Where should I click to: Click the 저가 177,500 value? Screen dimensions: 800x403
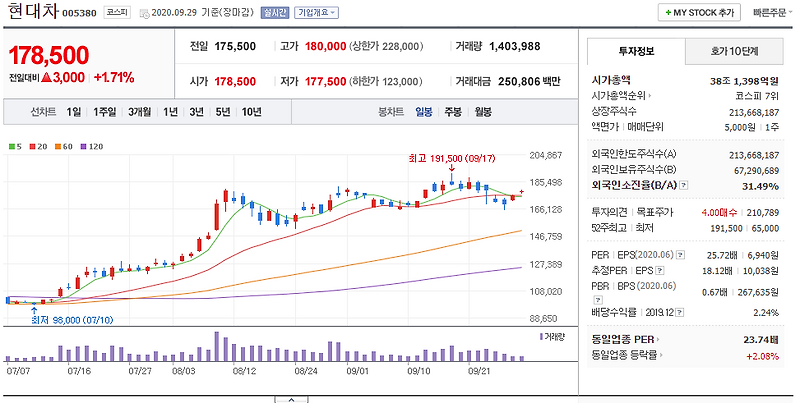point(326,82)
